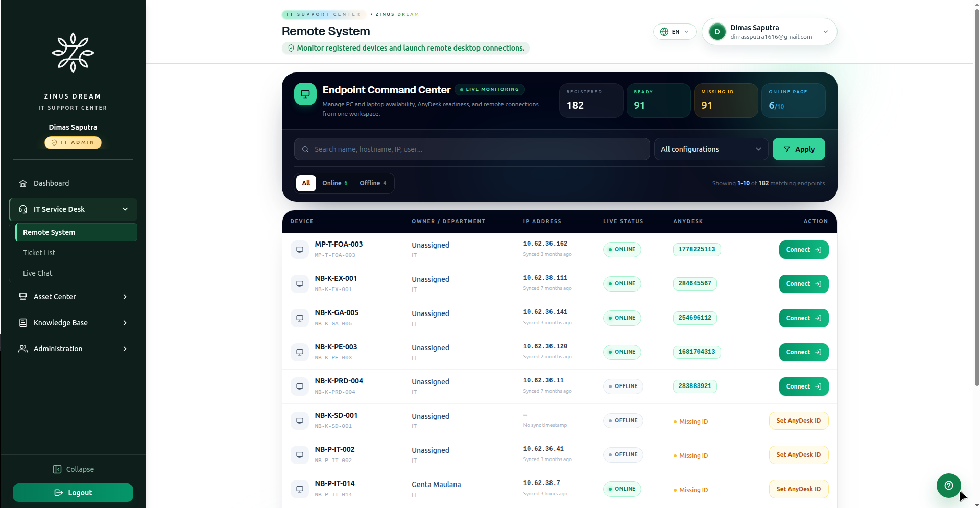Click device icon for NB-K-EX-001
Viewport: 980px width, 508px height.
click(300, 284)
